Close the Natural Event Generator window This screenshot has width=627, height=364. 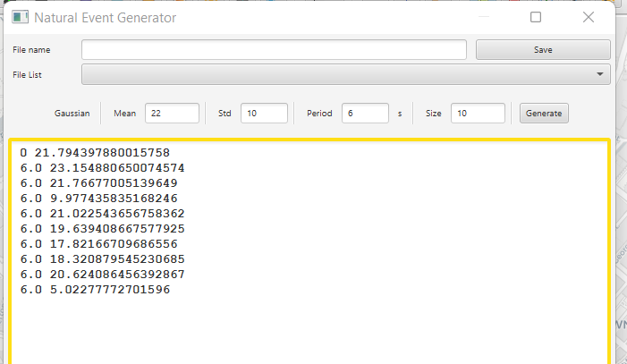(588, 17)
